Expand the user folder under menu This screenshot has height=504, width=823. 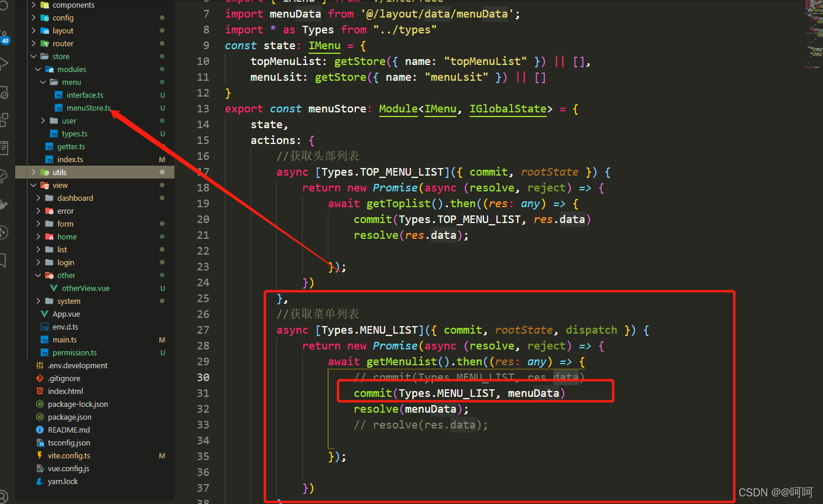42,121
